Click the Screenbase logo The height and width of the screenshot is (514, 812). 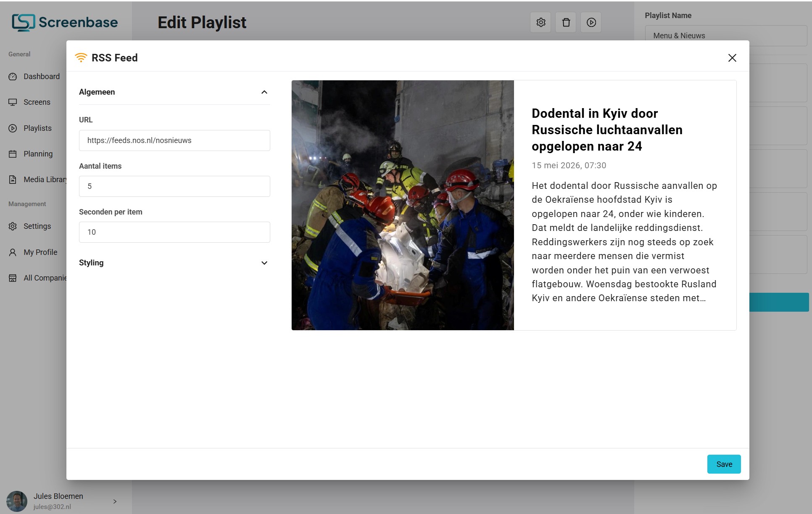tap(65, 22)
